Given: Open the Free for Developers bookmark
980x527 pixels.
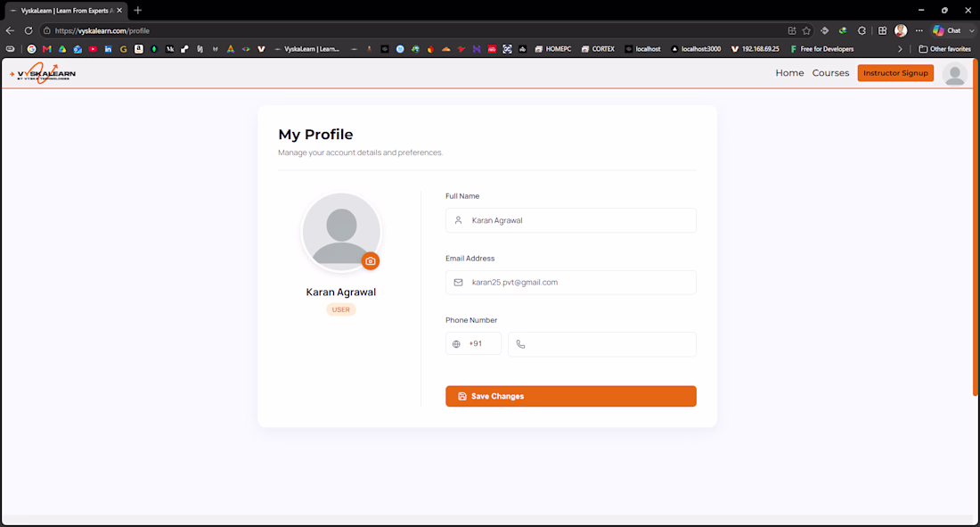Looking at the screenshot, I should 822,49.
